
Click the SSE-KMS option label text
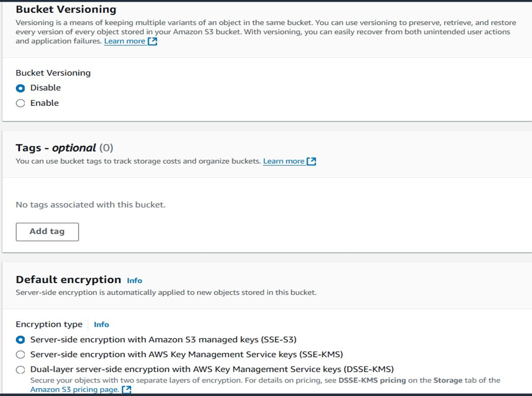pos(186,355)
